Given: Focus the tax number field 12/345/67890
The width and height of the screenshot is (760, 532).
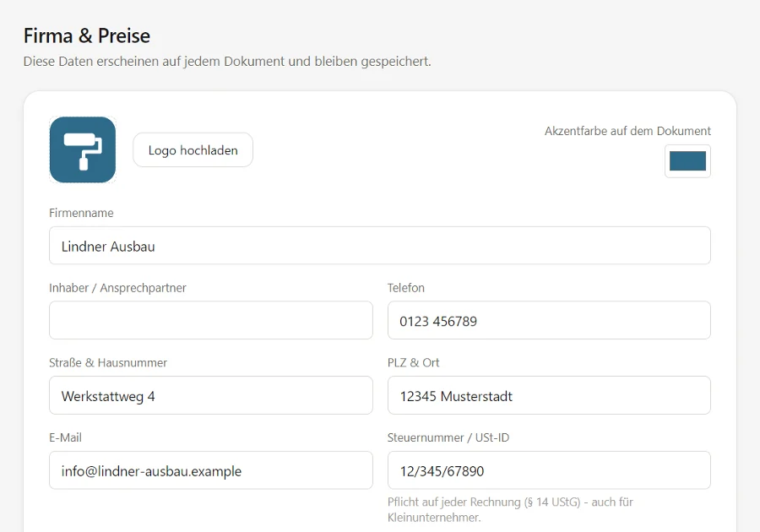Looking at the screenshot, I should [x=549, y=470].
